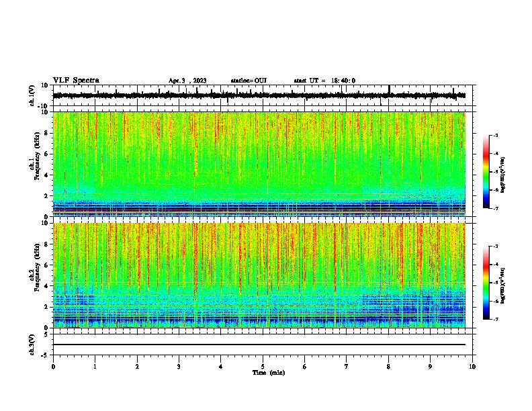
Task: Click the 'ch.3(V)' axis label
Action: click(32, 345)
